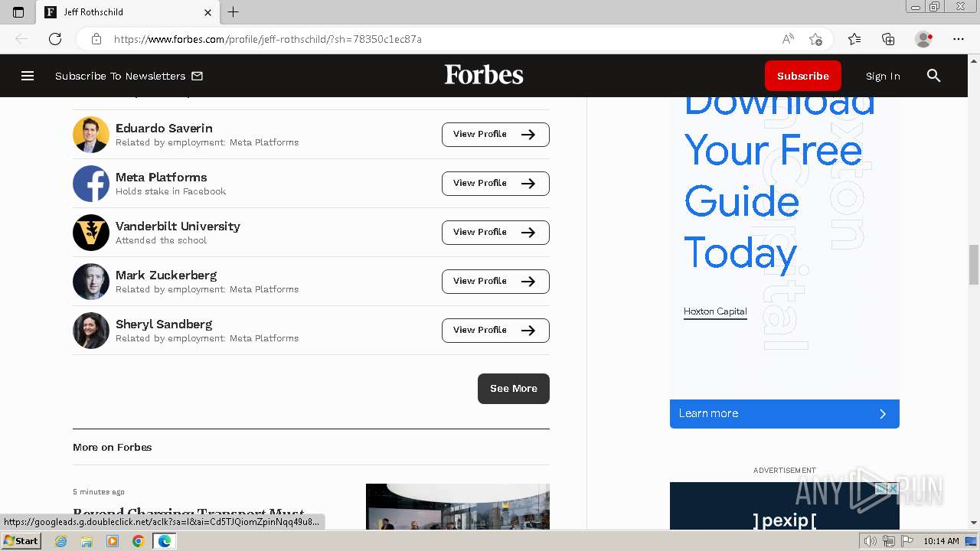Click the volume speaker tray icon
980x551 pixels.
point(871,541)
